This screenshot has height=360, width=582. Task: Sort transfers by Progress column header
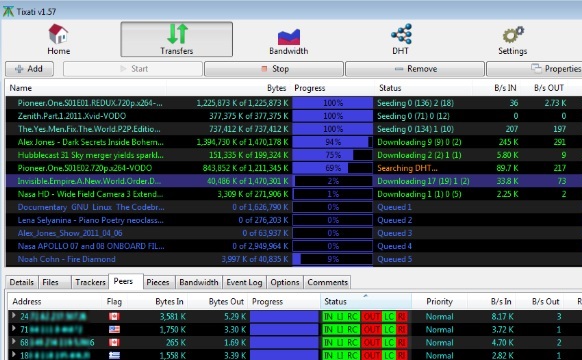pos(332,88)
